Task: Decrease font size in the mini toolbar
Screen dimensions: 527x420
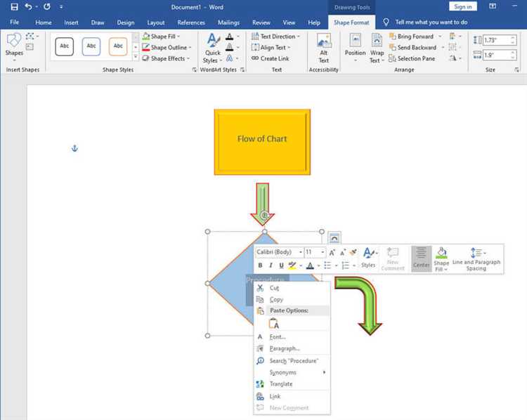Action: coord(342,252)
